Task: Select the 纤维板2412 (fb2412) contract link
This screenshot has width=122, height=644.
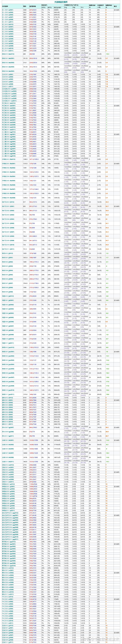Action: click(9, 159)
